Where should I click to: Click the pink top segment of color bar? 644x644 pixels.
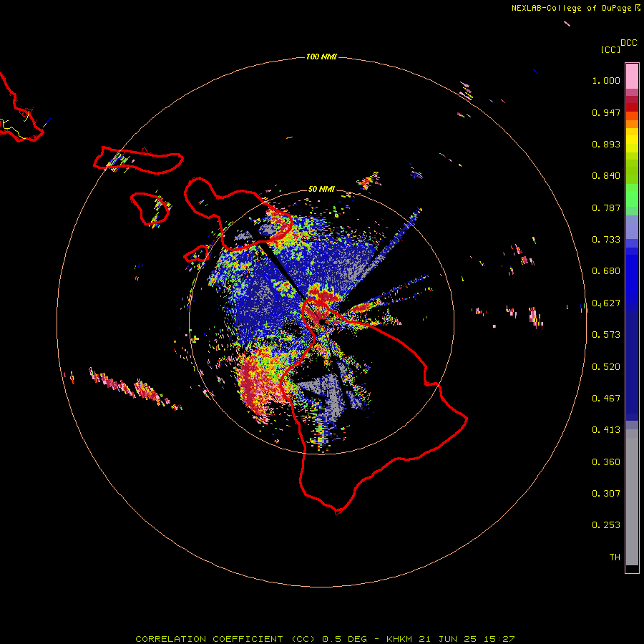point(632,77)
